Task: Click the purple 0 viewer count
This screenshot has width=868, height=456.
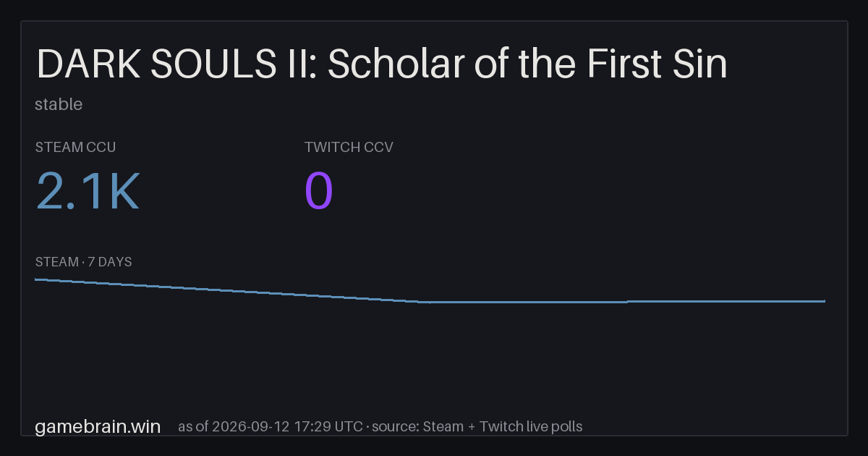Action: (x=319, y=193)
